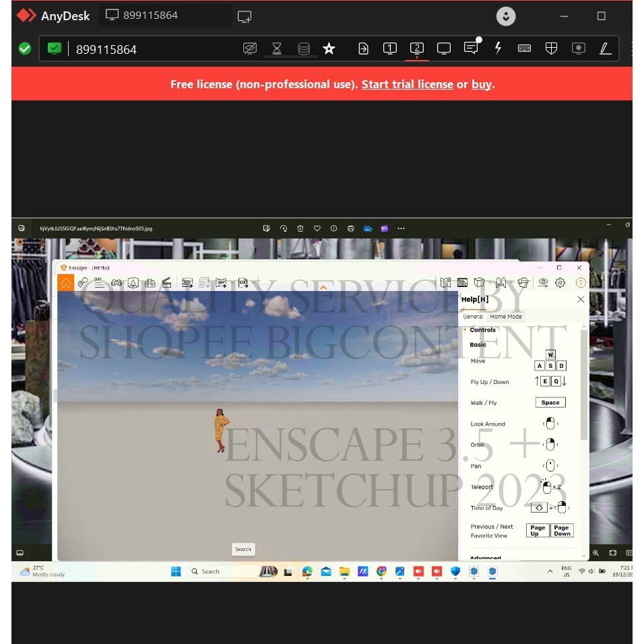Collapse the Controls section in Help
The image size is (644, 644).
pyautogui.click(x=465, y=330)
